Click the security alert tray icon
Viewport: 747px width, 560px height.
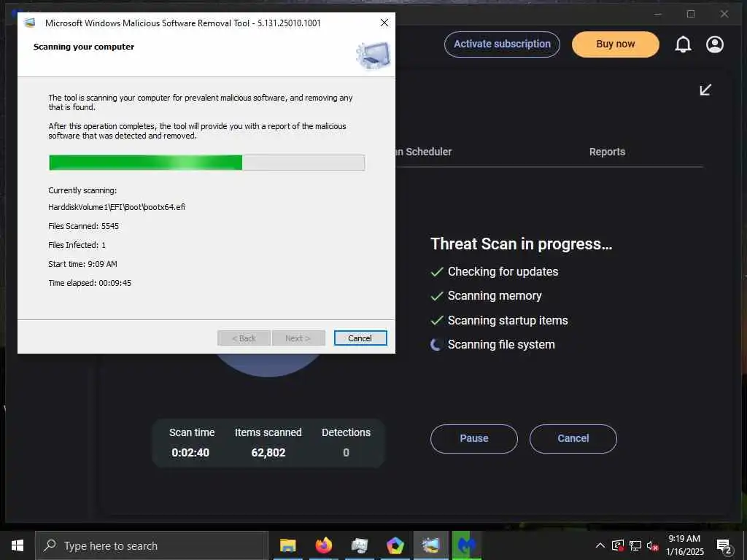tap(618, 545)
